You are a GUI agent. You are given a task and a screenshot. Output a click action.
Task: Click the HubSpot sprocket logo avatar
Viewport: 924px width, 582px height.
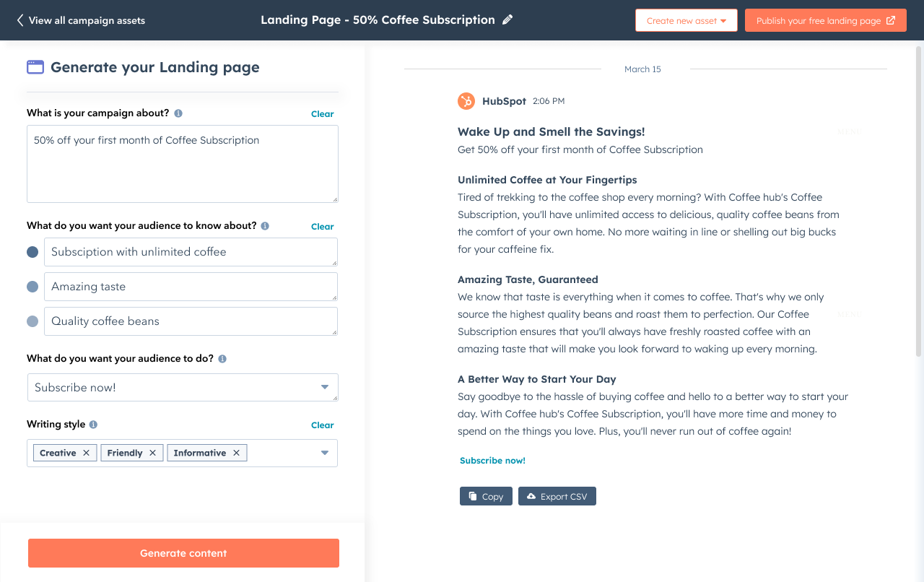[466, 101]
